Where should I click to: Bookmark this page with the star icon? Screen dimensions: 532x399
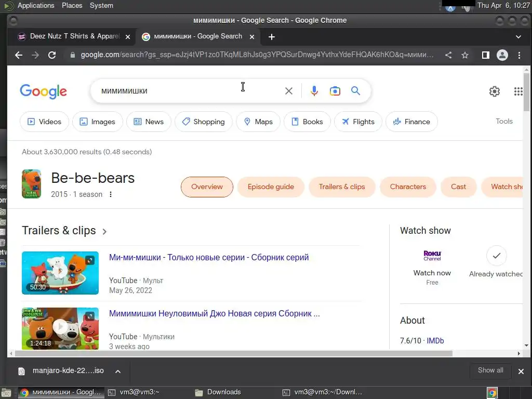(x=465, y=55)
